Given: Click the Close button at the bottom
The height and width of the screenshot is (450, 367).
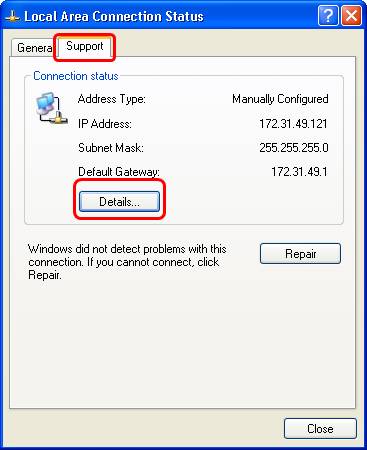Looking at the screenshot, I should pyautogui.click(x=320, y=429).
